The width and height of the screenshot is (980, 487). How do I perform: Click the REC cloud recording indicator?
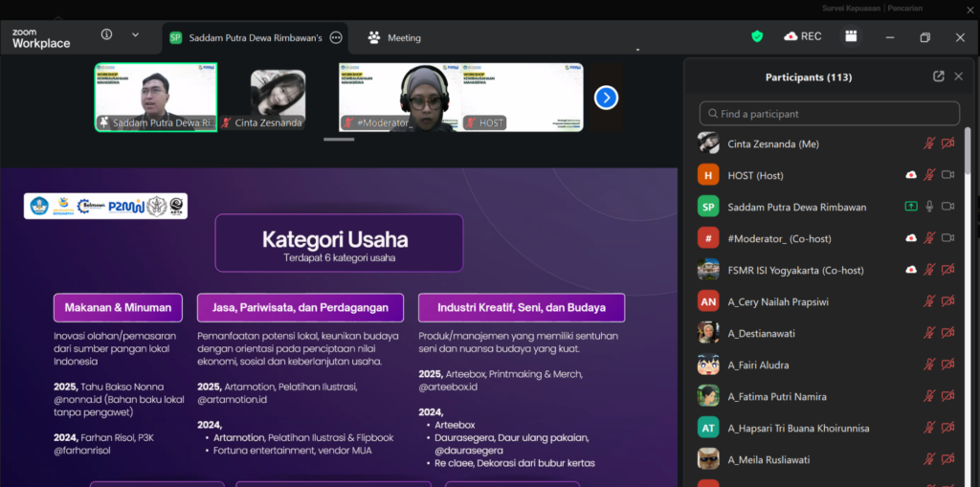802,36
